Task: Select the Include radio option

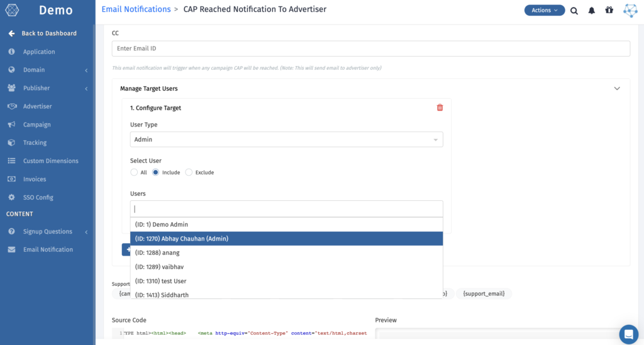Action: 156,172
